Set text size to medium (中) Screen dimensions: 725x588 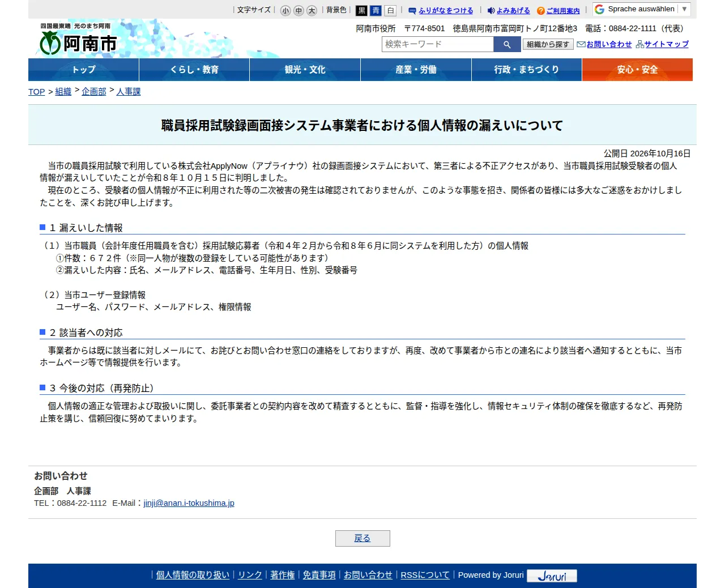tap(298, 11)
